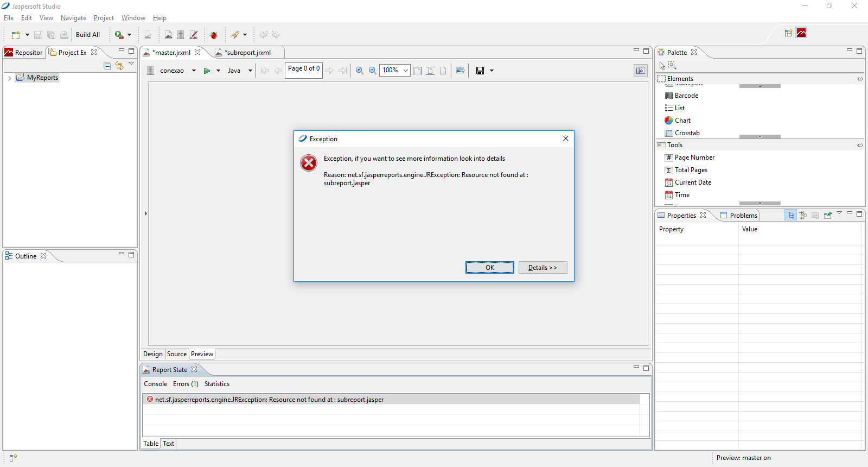The image size is (868, 467).
Task: Click the new data adapter toolbar icon
Action: tap(181, 35)
